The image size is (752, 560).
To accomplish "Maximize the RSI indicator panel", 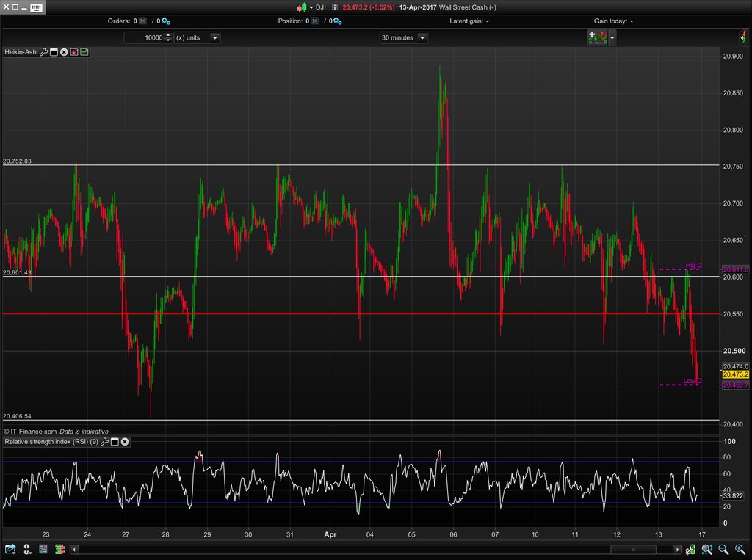I will click(115, 442).
